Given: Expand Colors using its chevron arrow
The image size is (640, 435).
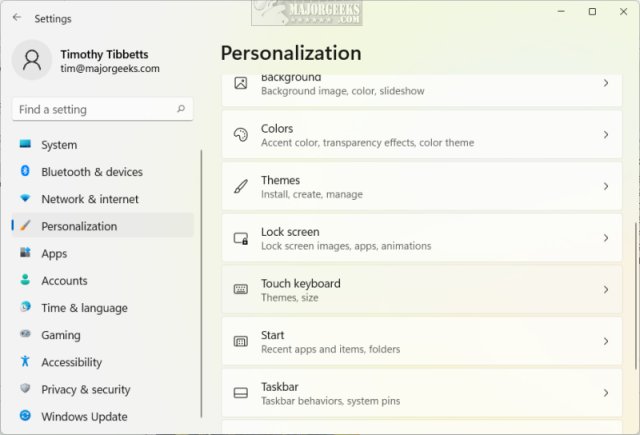Looking at the screenshot, I should 606,135.
